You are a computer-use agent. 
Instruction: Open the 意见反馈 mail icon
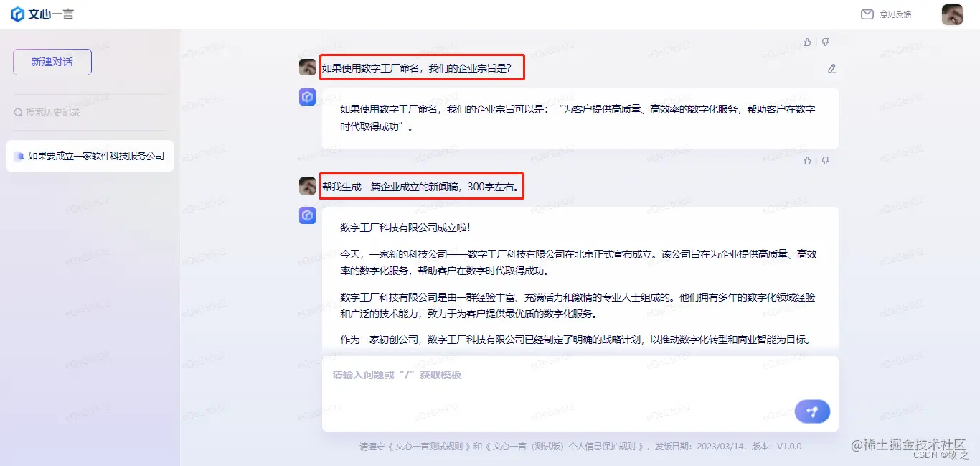pos(867,14)
